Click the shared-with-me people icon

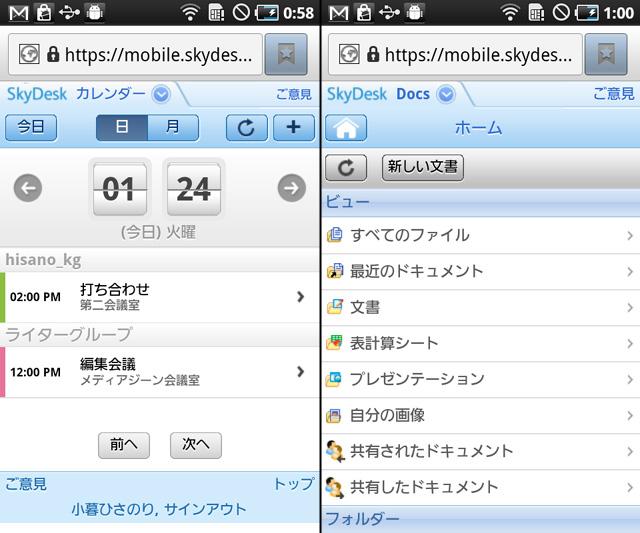coord(335,451)
